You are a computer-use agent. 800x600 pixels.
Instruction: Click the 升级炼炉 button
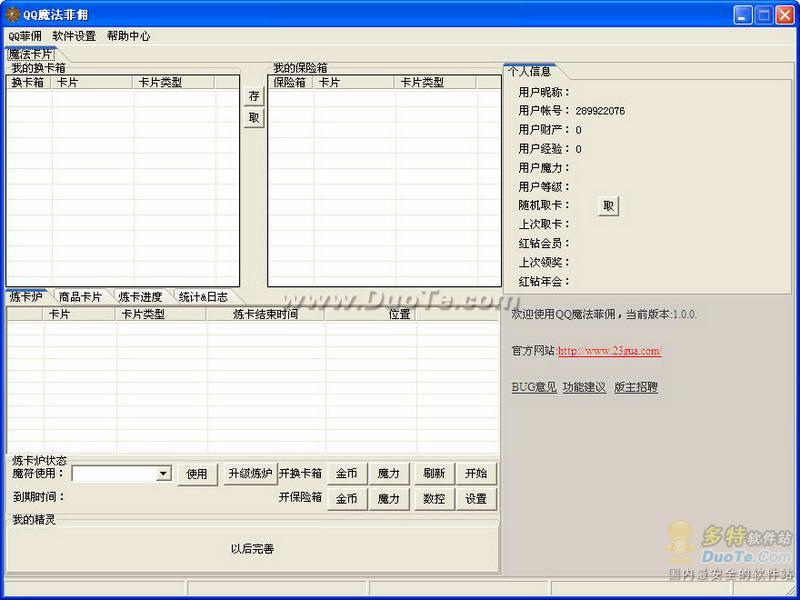[250, 473]
